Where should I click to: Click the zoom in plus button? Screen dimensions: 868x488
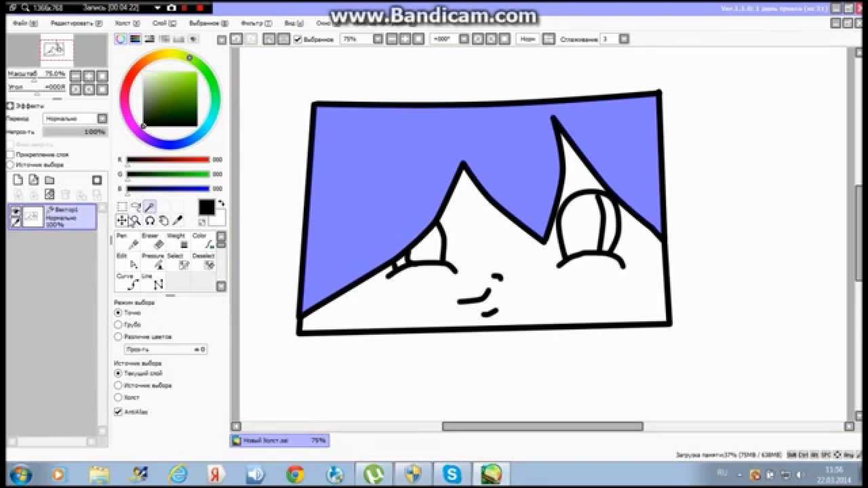click(406, 39)
